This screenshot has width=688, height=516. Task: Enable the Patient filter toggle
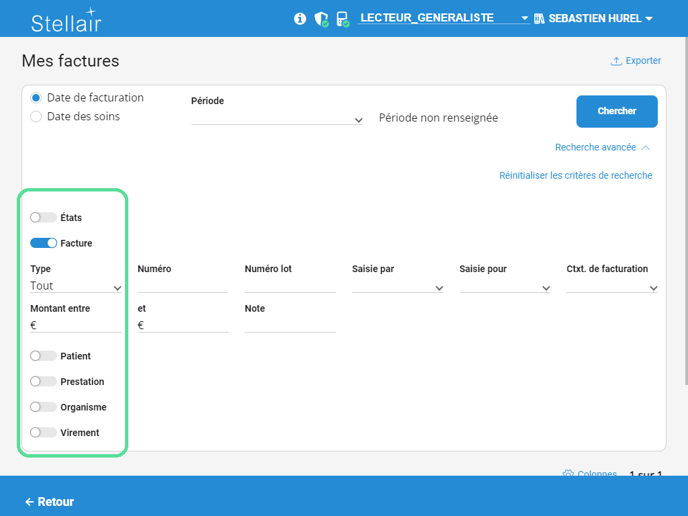43,356
